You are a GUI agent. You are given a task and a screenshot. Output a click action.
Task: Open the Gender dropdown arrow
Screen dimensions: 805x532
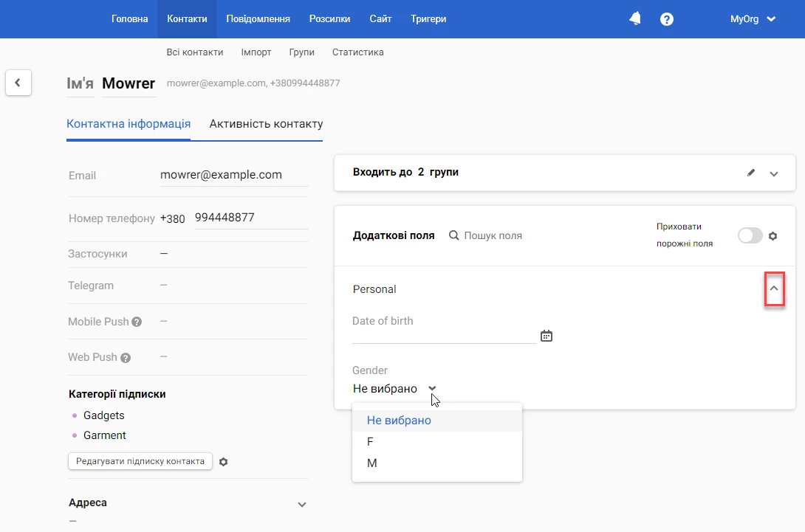[432, 388]
